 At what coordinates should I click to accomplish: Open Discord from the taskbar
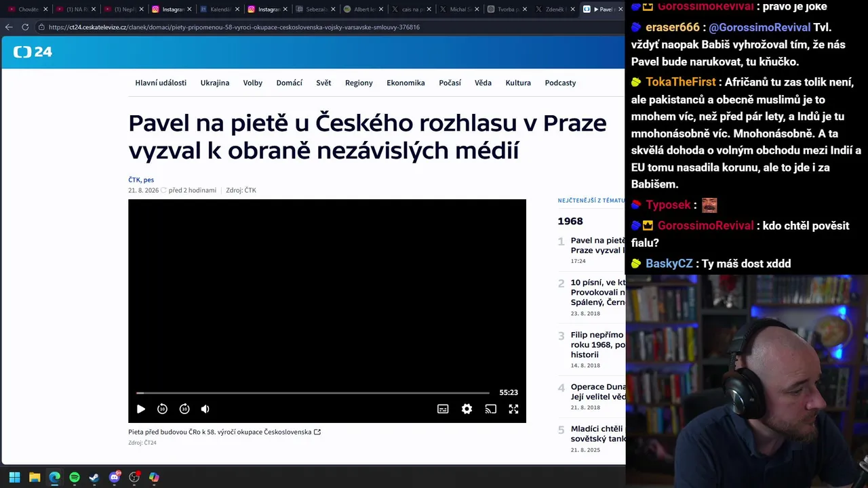115,477
